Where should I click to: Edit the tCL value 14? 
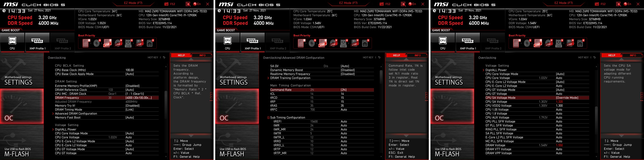click(342, 94)
